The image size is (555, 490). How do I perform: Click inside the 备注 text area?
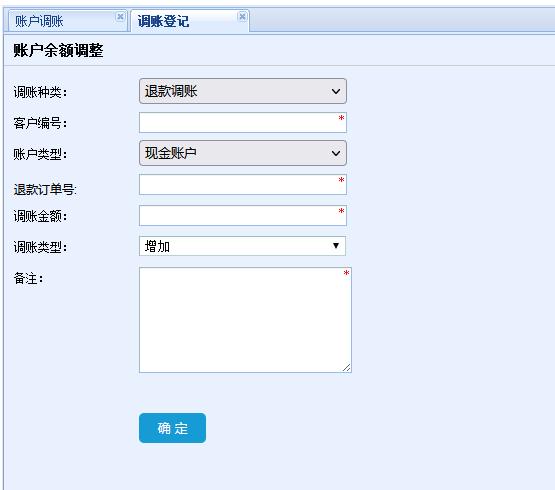(245, 320)
